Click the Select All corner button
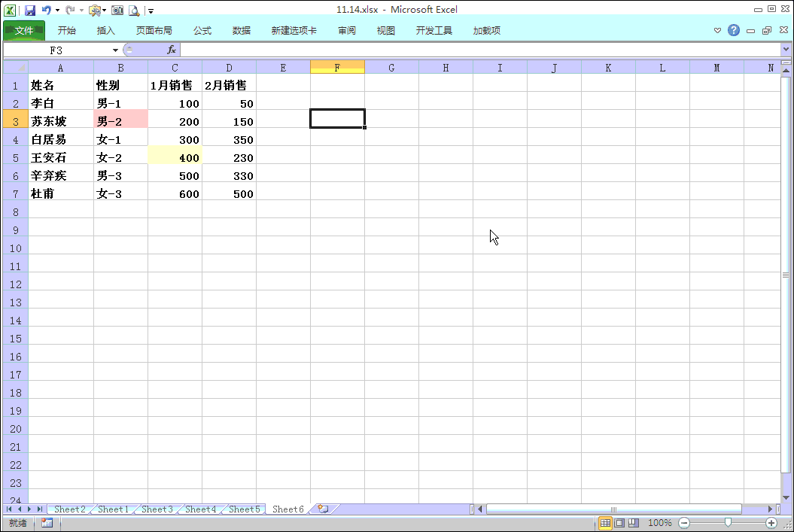This screenshot has height=532, width=794. pyautogui.click(x=16, y=67)
